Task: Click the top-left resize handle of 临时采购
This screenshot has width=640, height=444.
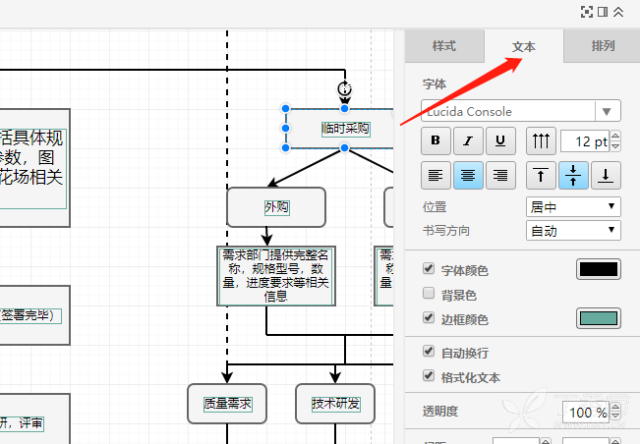Action: click(286, 109)
